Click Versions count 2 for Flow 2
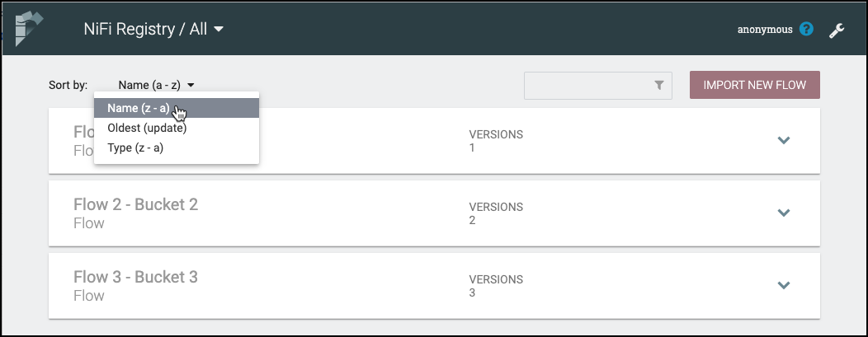Image resolution: width=868 pixels, height=337 pixels. pos(473,221)
